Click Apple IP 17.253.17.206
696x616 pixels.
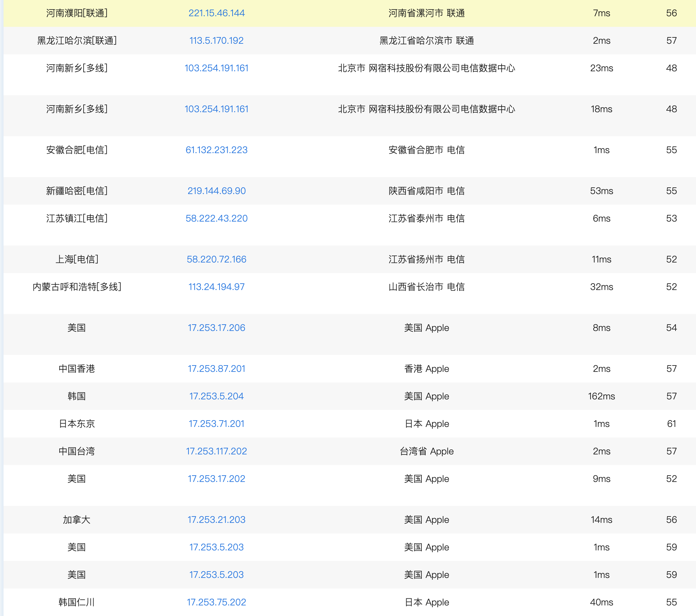(x=216, y=328)
